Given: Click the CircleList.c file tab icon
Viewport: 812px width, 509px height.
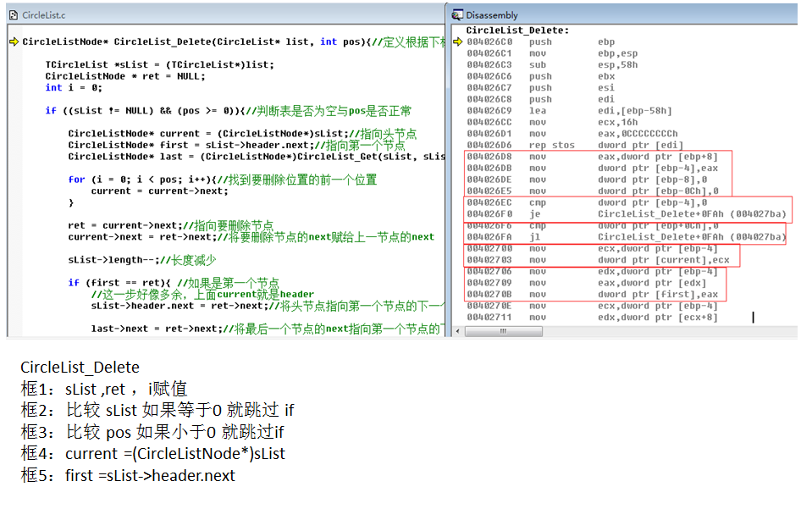Looking at the screenshot, I should click(14, 15).
